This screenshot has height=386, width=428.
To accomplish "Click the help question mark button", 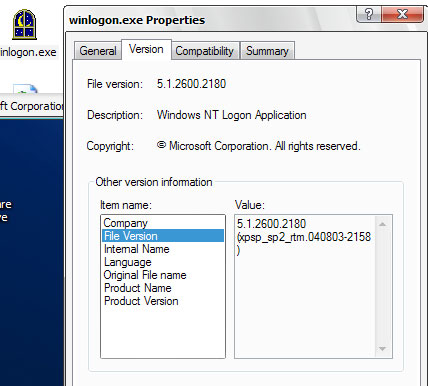I will coord(369,14).
